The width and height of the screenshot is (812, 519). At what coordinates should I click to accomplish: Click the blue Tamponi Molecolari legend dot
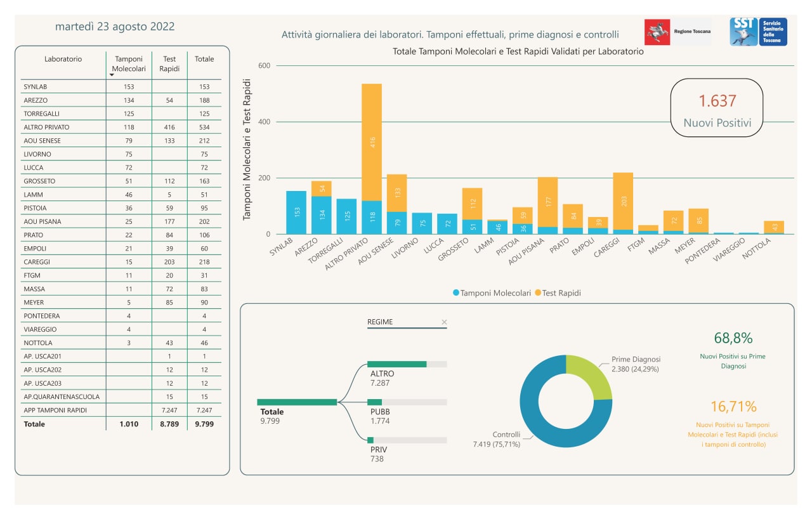[456, 293]
